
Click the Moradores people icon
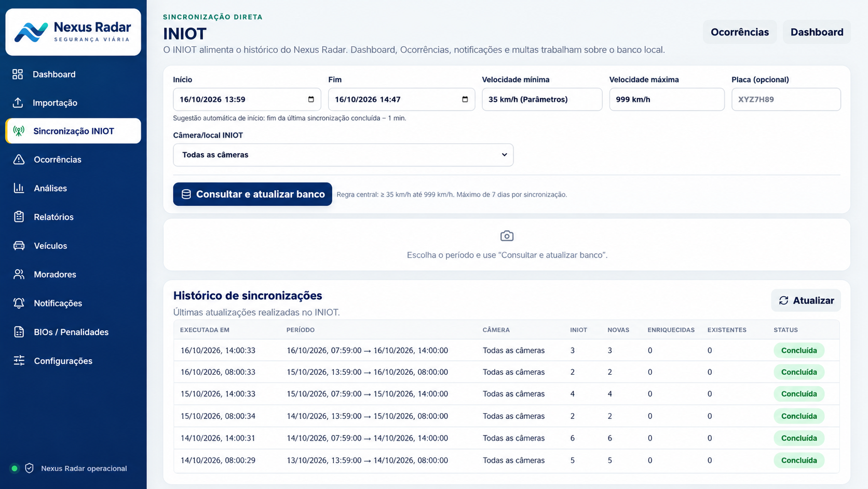(x=19, y=274)
